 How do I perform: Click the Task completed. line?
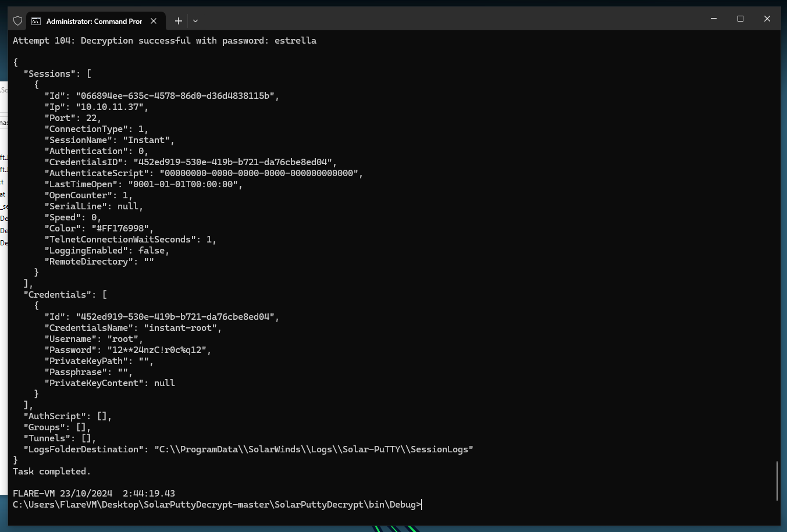pos(52,472)
